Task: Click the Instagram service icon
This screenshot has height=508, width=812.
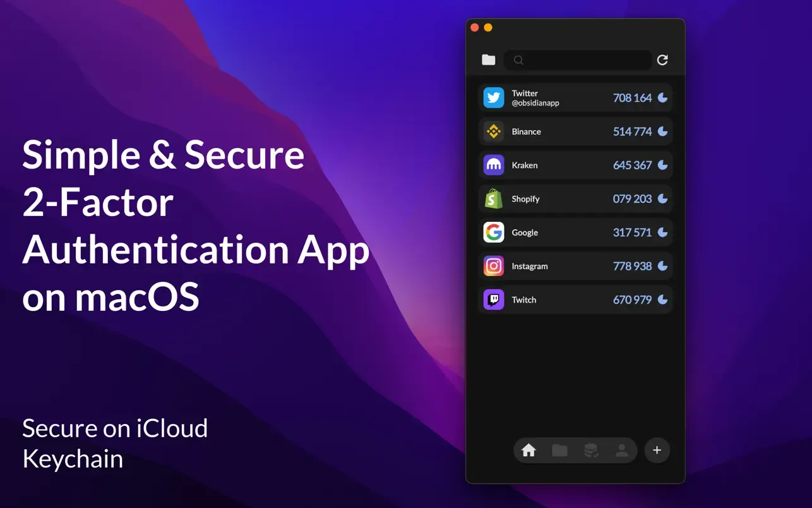Action: point(493,266)
